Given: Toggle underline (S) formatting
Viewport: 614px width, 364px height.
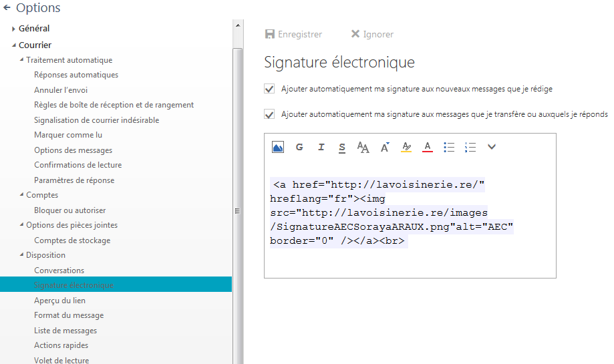Looking at the screenshot, I should (x=342, y=147).
